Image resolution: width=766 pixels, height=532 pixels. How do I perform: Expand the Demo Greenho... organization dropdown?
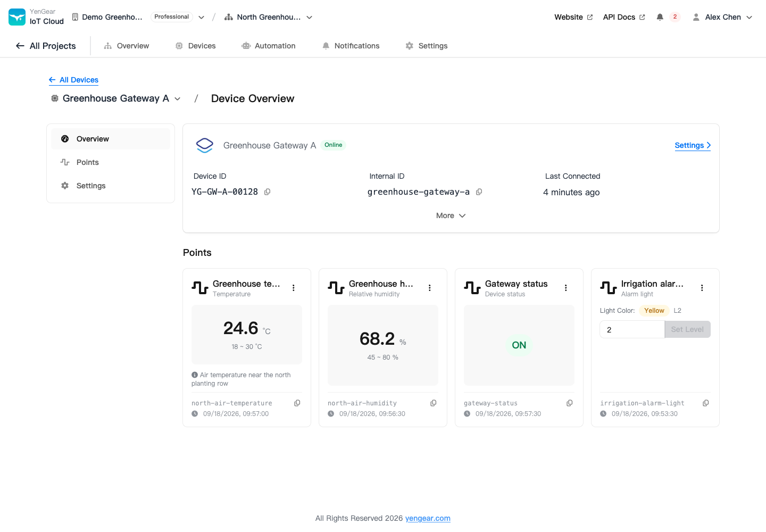pyautogui.click(x=202, y=17)
